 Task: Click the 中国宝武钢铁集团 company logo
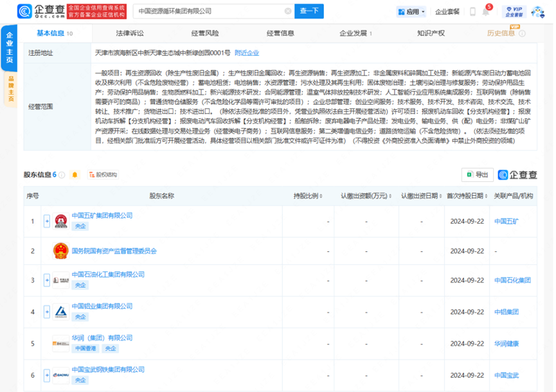coord(60,375)
